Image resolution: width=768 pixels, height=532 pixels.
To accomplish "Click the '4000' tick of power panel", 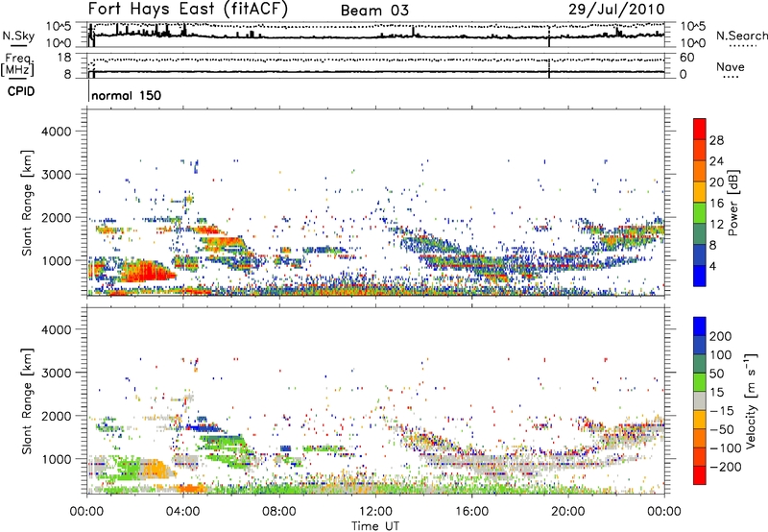I will tap(56, 132).
